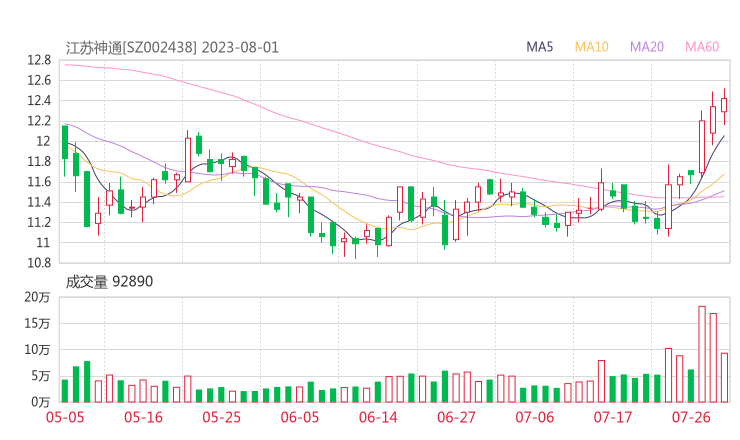Click the last volume bar near 10万
This screenshot has height=440, width=740.
[x=724, y=378]
